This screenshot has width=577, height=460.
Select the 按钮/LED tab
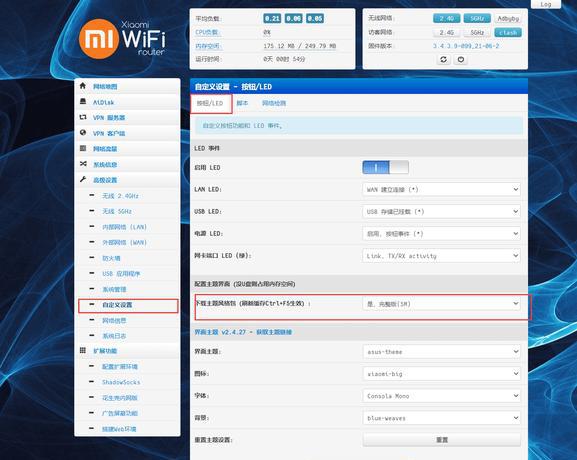(210, 103)
